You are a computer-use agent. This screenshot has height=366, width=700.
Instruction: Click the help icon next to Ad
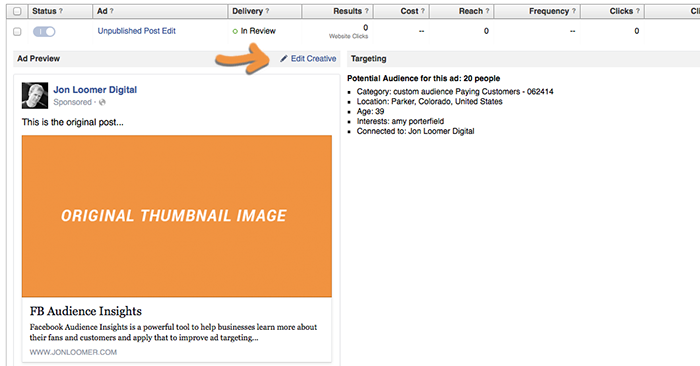tap(112, 11)
